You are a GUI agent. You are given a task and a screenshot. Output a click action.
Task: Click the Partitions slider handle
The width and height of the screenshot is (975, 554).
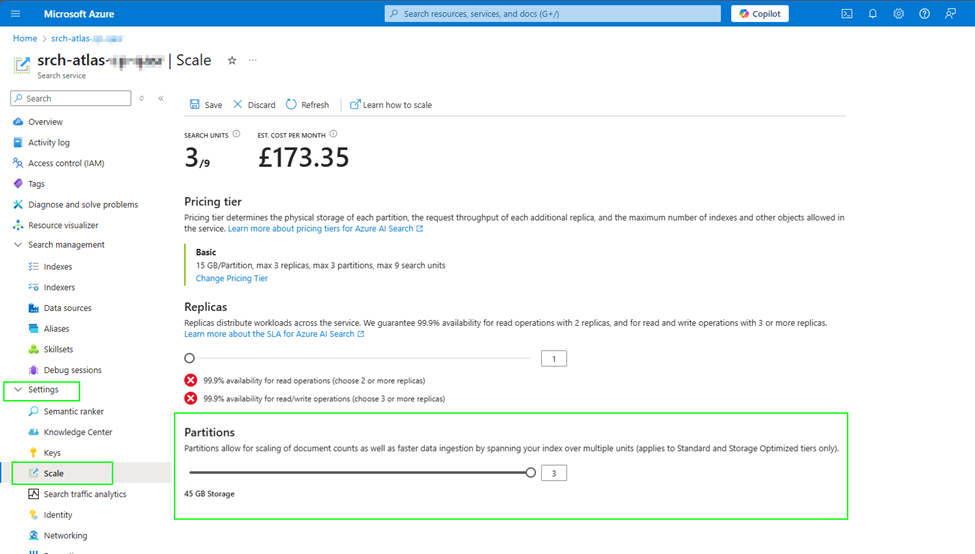pyautogui.click(x=530, y=473)
